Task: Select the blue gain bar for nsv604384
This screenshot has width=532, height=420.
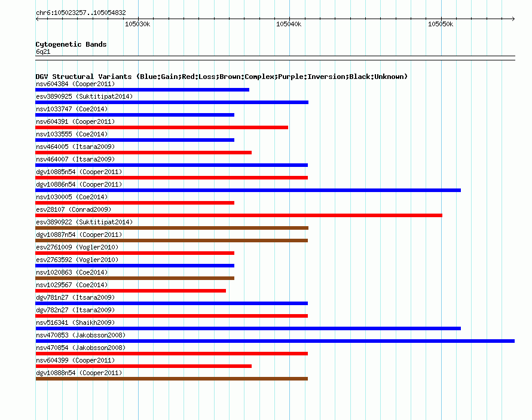Action: point(142,90)
